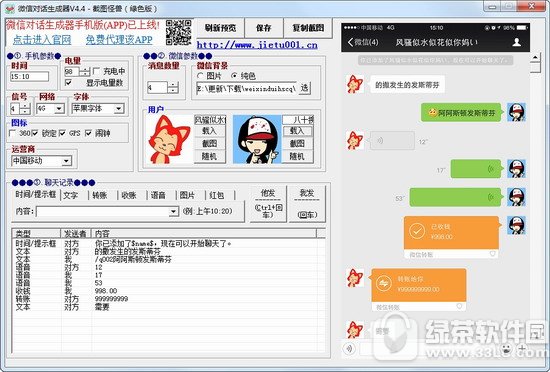The image size is (550, 372).
Task: Click 截图 under the fox user
Action: click(x=209, y=143)
